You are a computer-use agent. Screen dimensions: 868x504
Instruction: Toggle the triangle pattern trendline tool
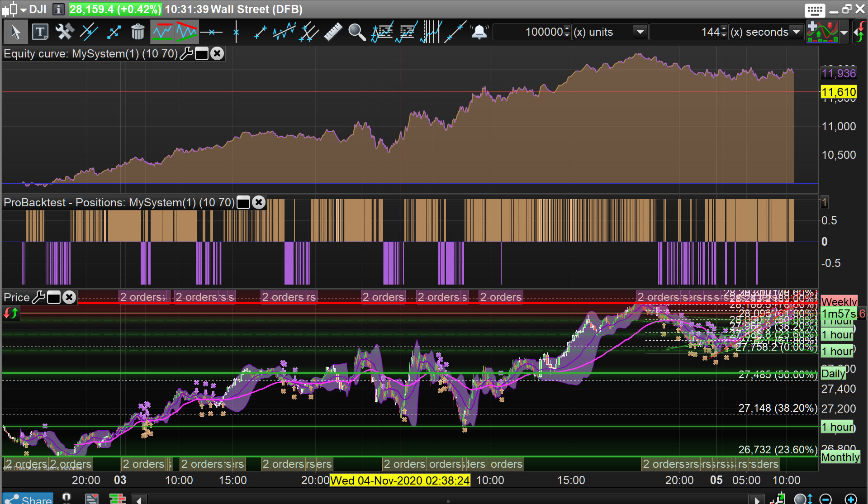186,32
